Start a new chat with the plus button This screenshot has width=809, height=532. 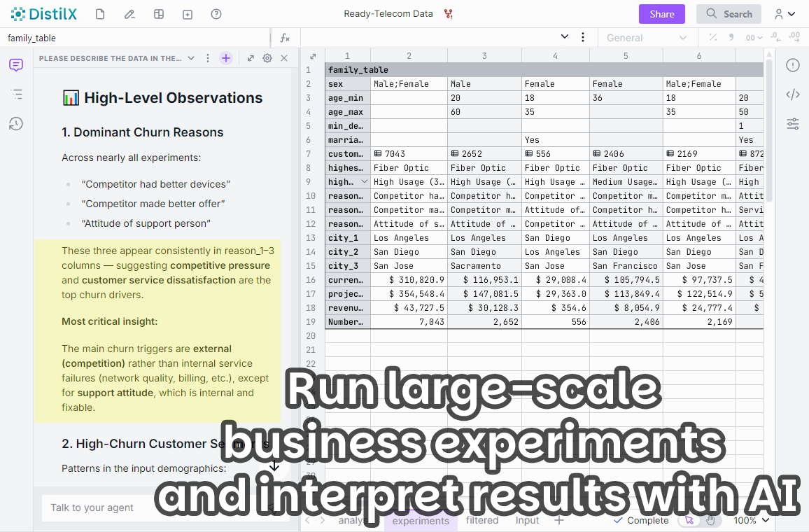click(x=225, y=58)
